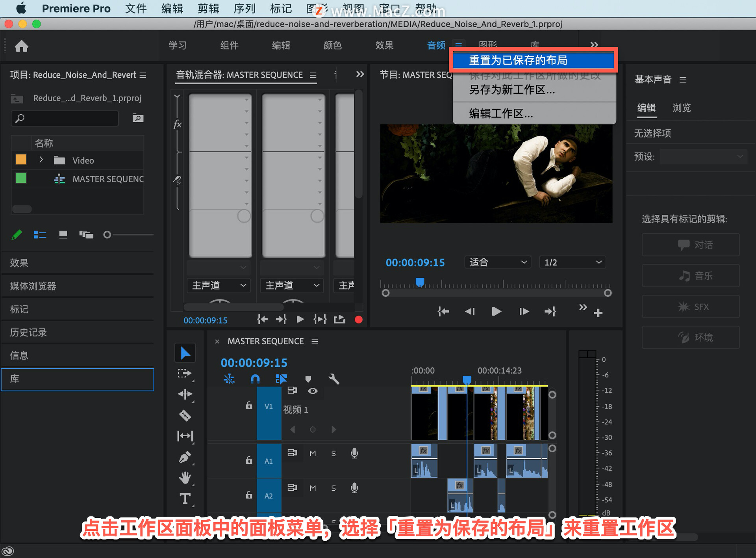Select the Type tool
This screenshot has height=558, width=756.
click(185, 499)
